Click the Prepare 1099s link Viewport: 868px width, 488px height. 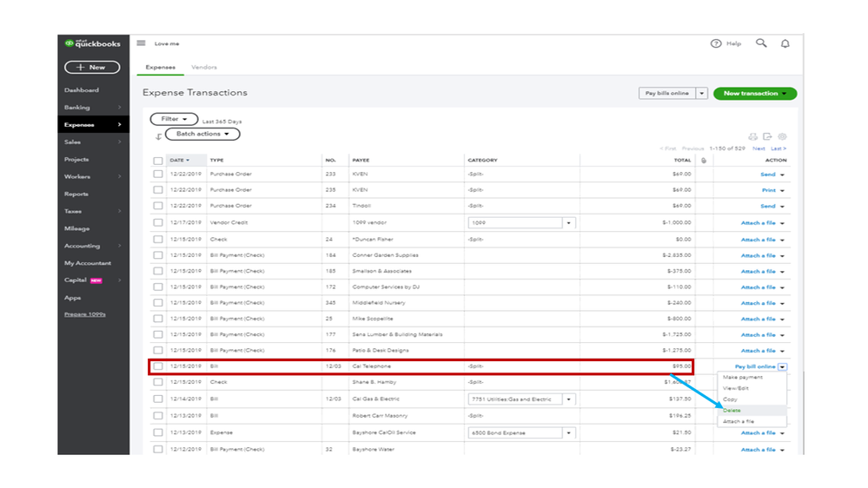click(84, 314)
